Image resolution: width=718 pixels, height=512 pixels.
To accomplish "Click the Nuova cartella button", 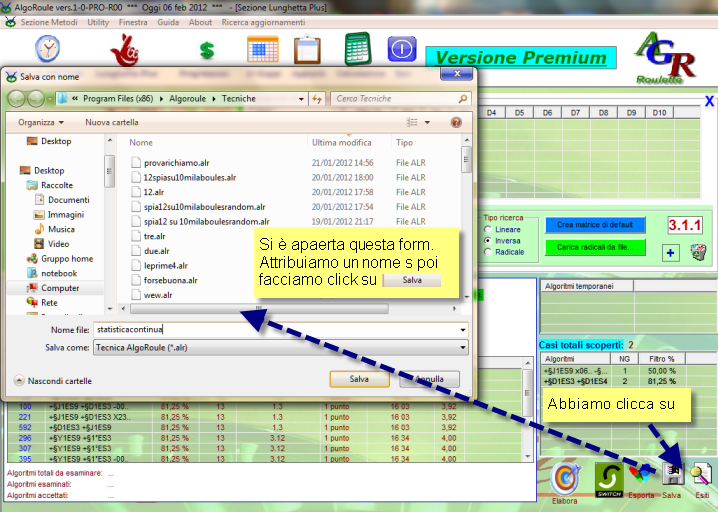I will pos(112,122).
